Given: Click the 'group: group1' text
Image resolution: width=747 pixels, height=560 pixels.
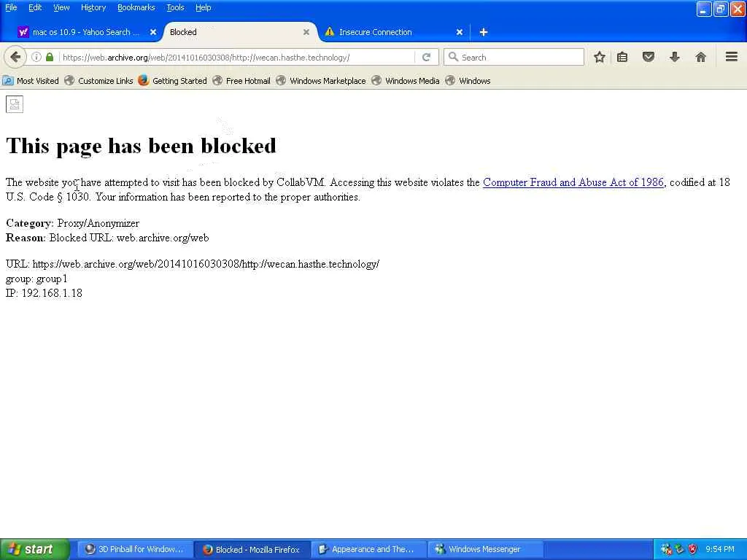Looking at the screenshot, I should coord(36,279).
